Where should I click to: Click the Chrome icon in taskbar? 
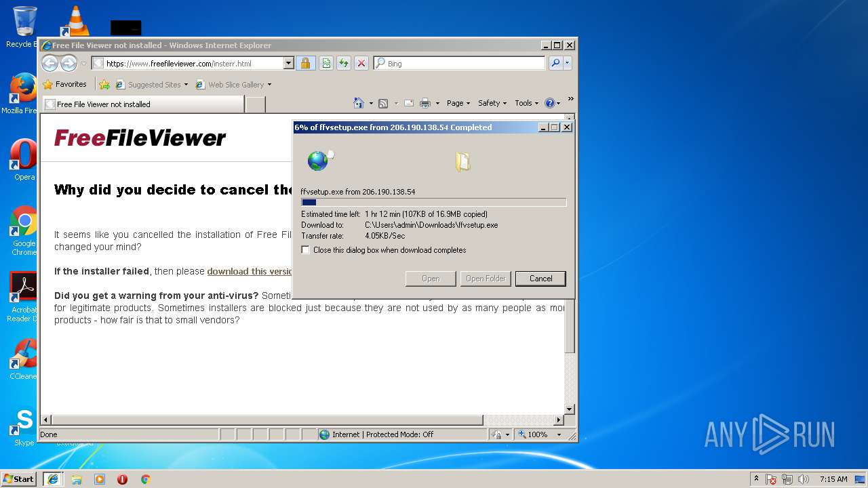coord(145,479)
